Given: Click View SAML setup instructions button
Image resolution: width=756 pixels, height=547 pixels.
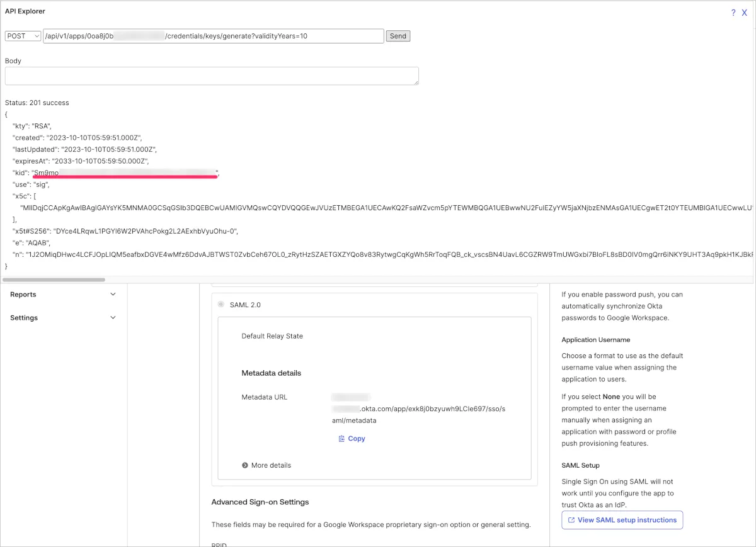Looking at the screenshot, I should [622, 520].
